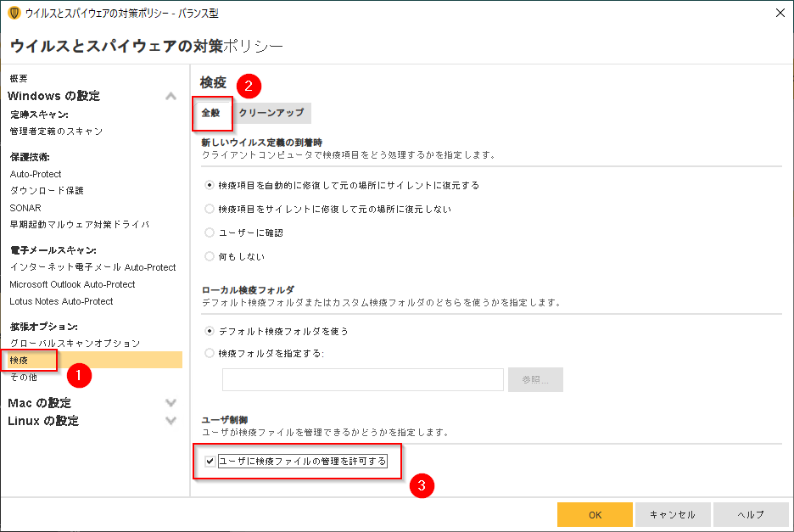The width and height of the screenshot is (794, 532).
Task: Select the 何もしない radio option
Action: pos(210,256)
